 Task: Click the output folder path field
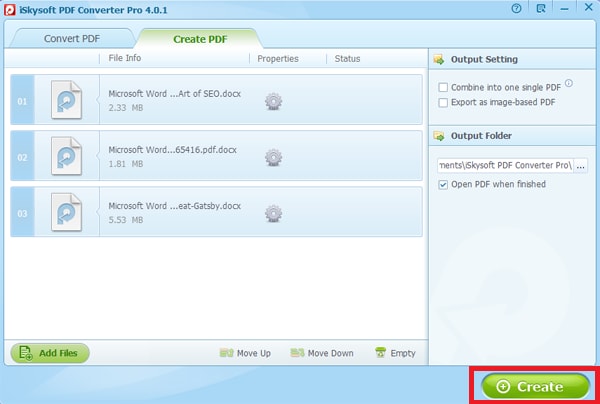pos(505,166)
